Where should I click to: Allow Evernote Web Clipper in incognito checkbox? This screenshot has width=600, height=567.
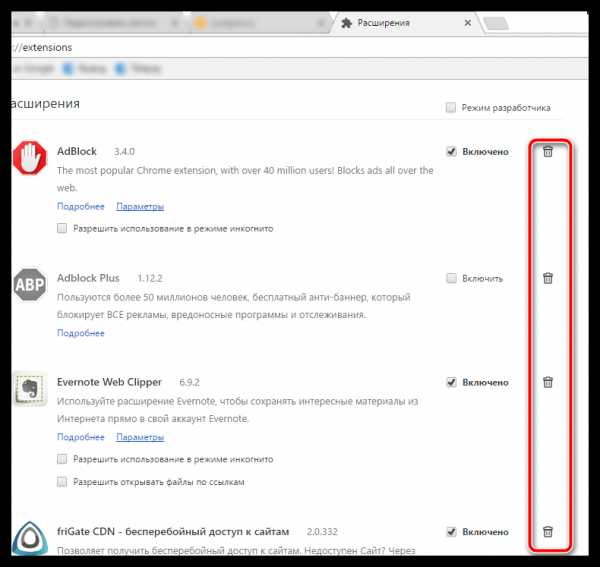pos(62,459)
